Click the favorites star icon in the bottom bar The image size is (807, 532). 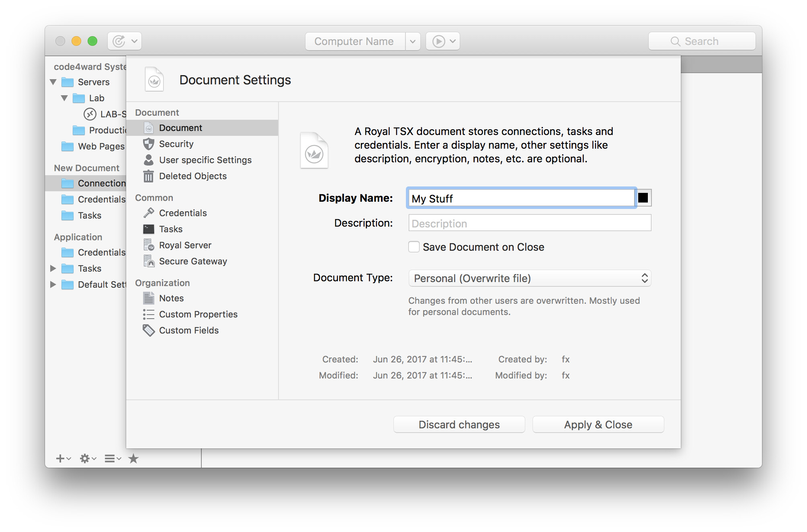(x=133, y=458)
